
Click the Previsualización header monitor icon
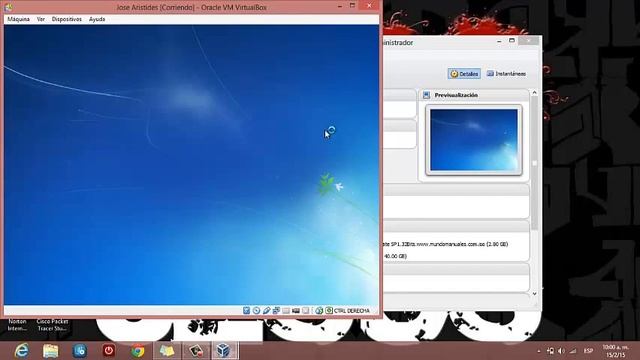point(426,95)
